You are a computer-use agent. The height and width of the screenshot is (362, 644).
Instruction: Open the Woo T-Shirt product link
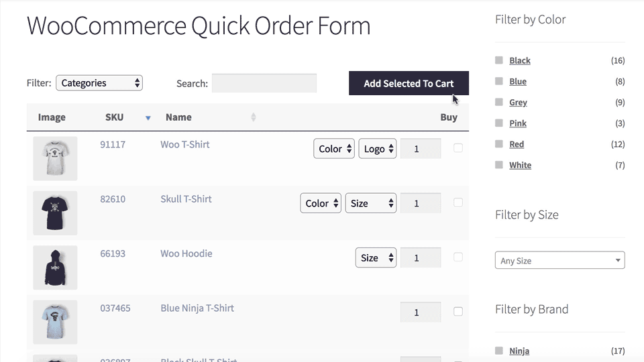pyautogui.click(x=185, y=145)
